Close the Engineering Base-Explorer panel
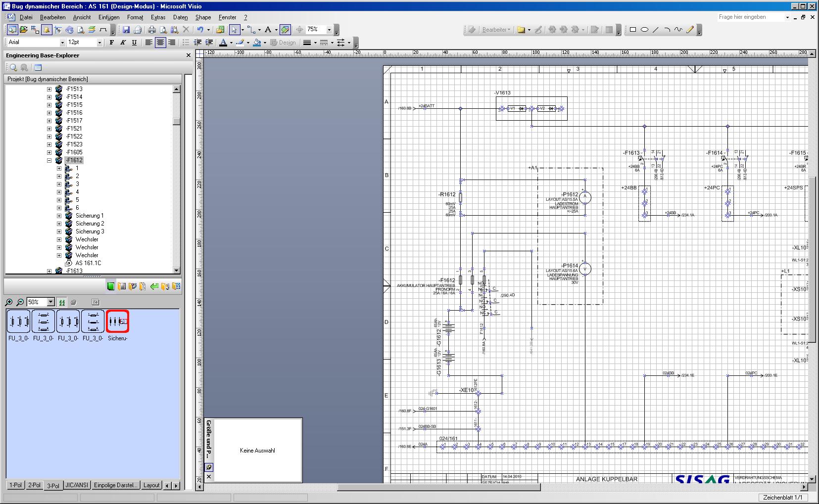The image size is (819, 504). 189,55
